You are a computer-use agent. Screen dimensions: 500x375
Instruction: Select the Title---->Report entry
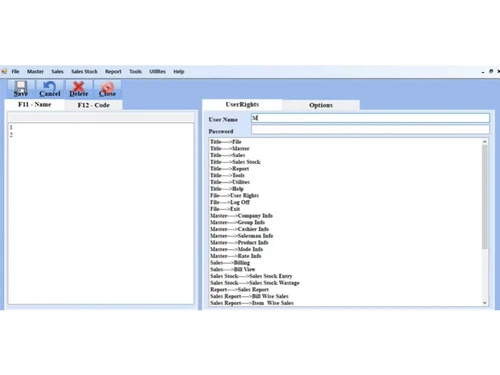coord(230,168)
